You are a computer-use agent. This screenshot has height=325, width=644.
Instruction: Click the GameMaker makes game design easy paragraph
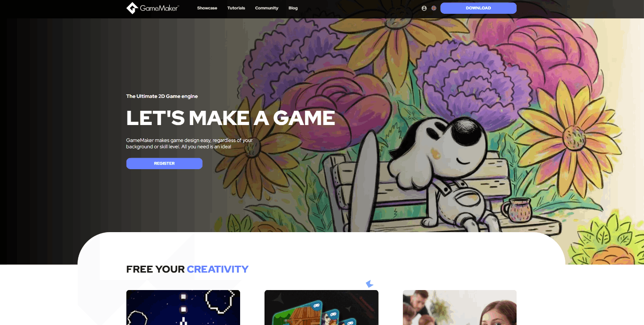click(190, 143)
